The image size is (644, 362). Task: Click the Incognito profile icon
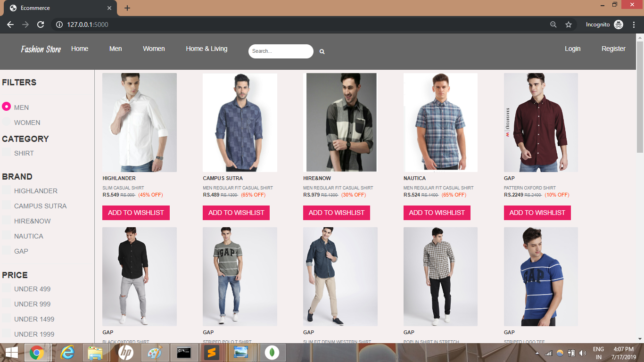[619, 25]
